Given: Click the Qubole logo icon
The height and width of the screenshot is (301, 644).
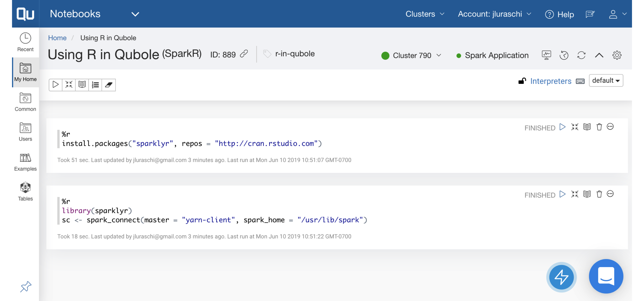Looking at the screenshot, I should (25, 14).
